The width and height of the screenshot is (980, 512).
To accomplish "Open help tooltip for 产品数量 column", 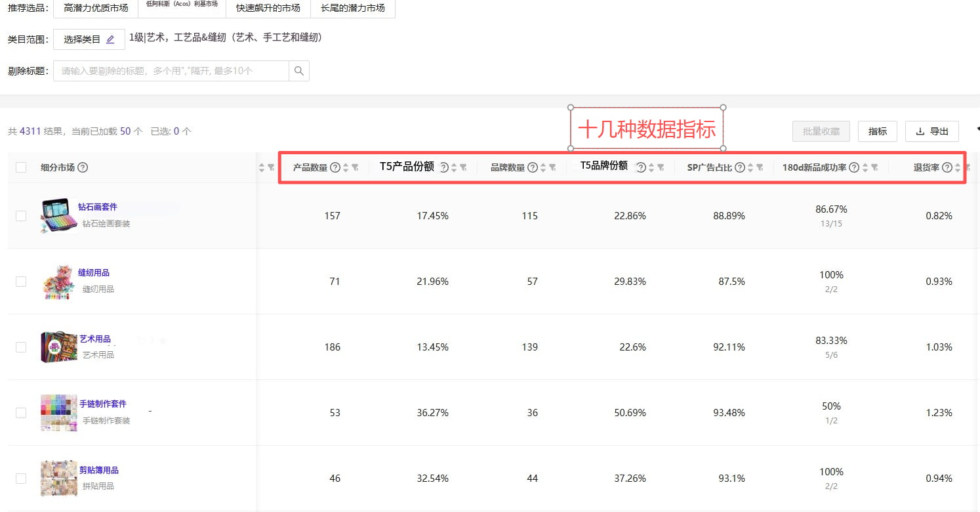I will coord(335,167).
